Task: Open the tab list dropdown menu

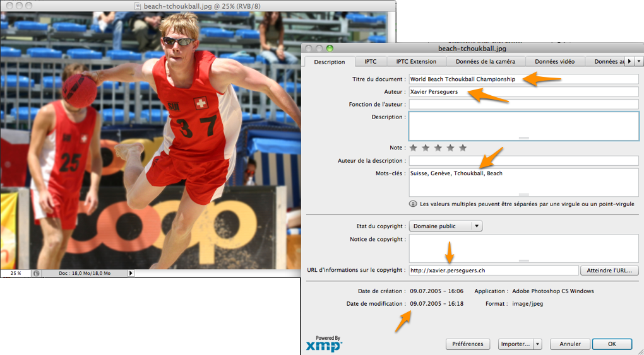Action: coord(638,61)
